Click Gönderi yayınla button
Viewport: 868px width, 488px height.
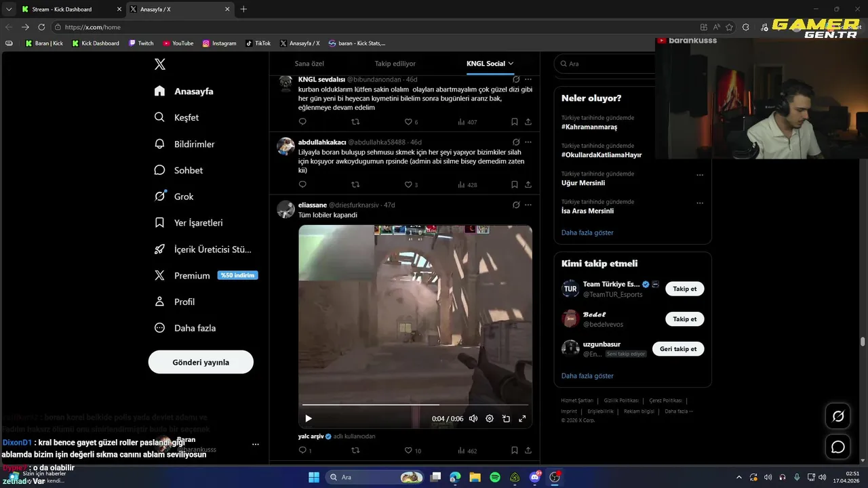coord(201,362)
